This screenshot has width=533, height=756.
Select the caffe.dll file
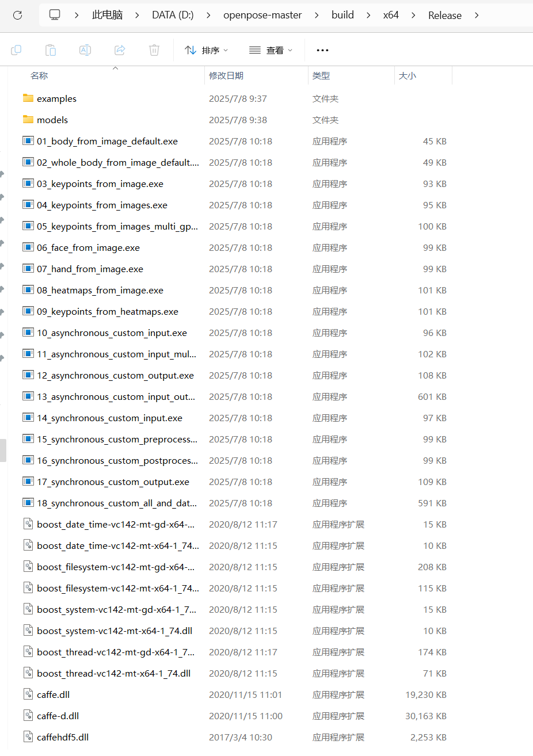pos(51,694)
